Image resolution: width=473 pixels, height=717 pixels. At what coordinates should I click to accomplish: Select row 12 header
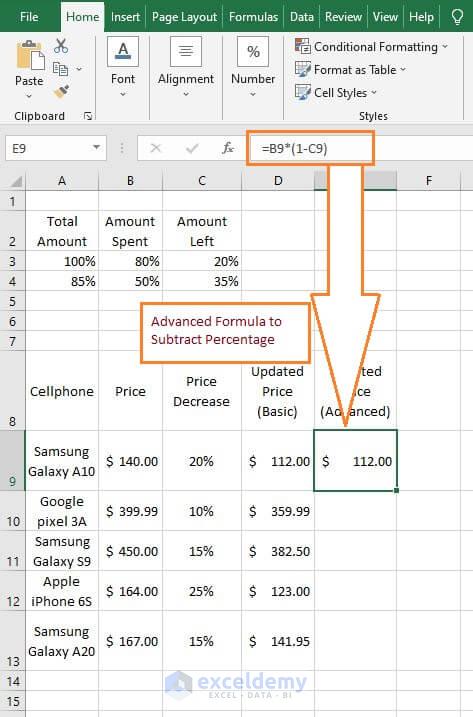pos(13,591)
